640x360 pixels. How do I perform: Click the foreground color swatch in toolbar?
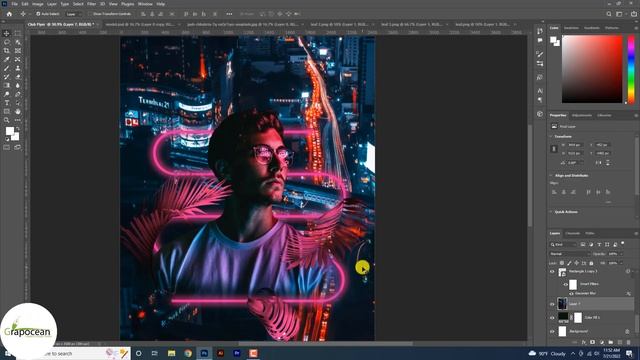pyautogui.click(x=10, y=131)
